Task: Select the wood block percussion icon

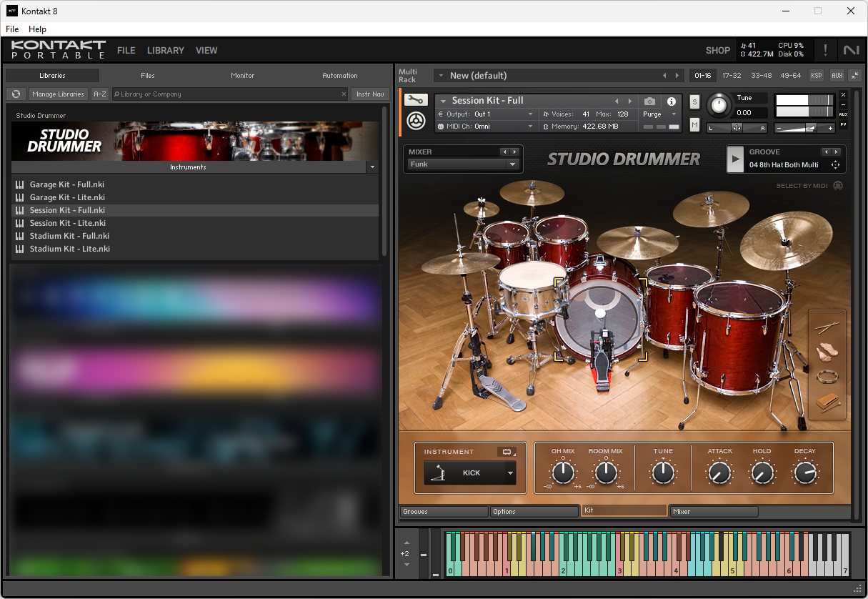Action: coord(827,402)
